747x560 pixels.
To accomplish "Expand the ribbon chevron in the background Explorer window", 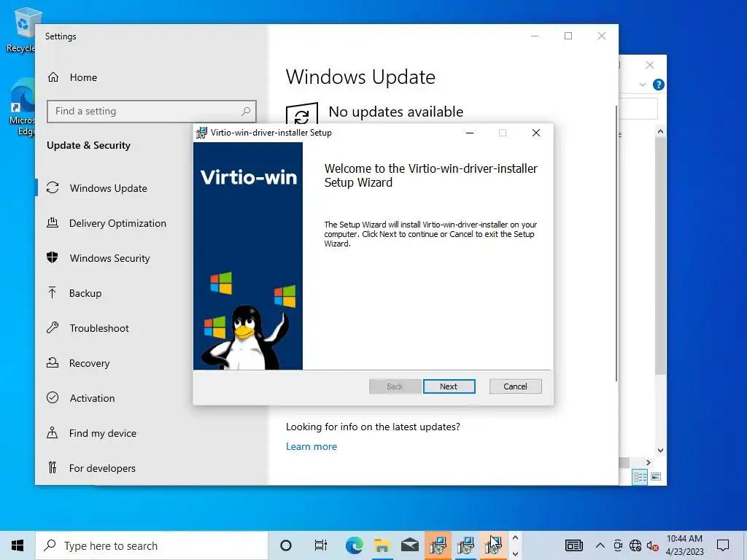I will click(643, 85).
